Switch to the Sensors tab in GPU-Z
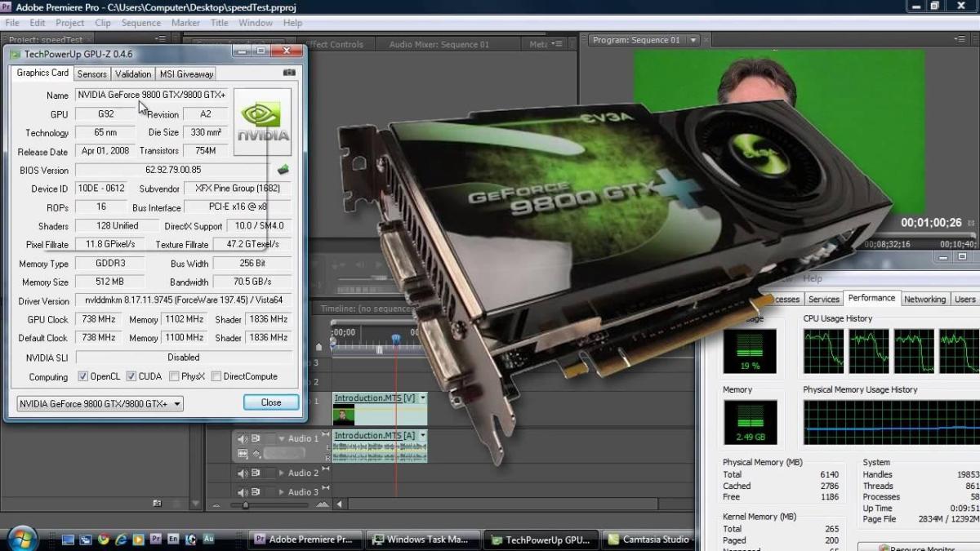The image size is (980, 551). click(92, 73)
